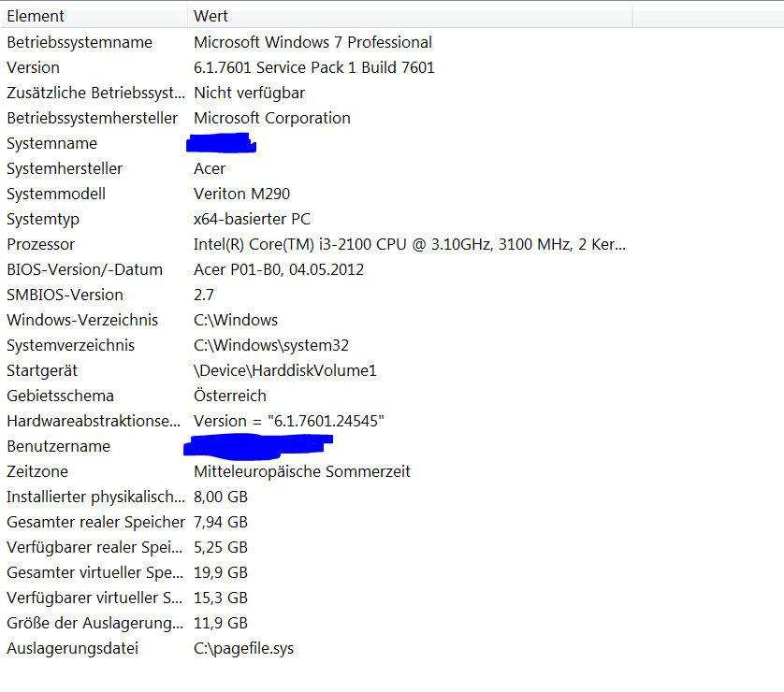
Task: Click the 'x64-basierter PC' value
Action: coord(252,219)
